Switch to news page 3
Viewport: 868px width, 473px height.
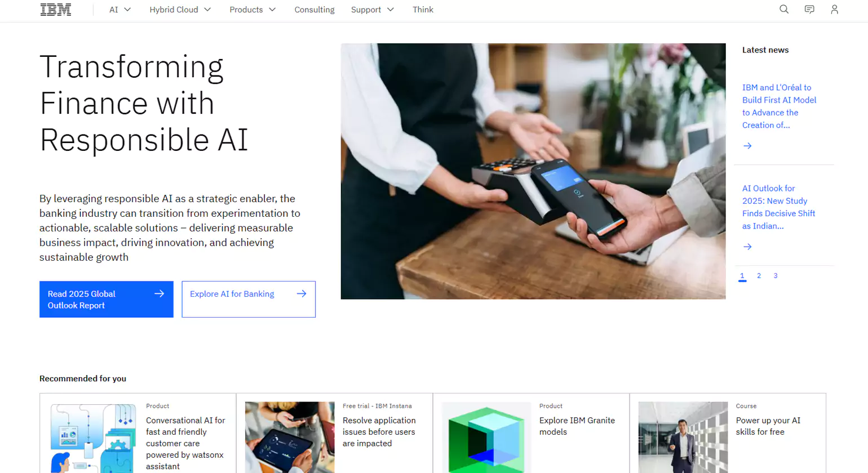pyautogui.click(x=776, y=276)
